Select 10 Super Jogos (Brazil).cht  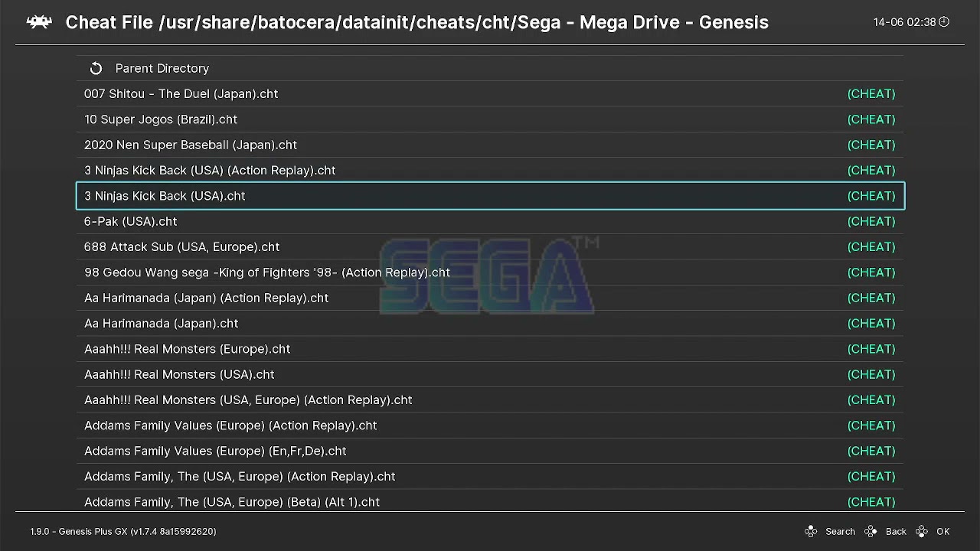pyautogui.click(x=490, y=119)
